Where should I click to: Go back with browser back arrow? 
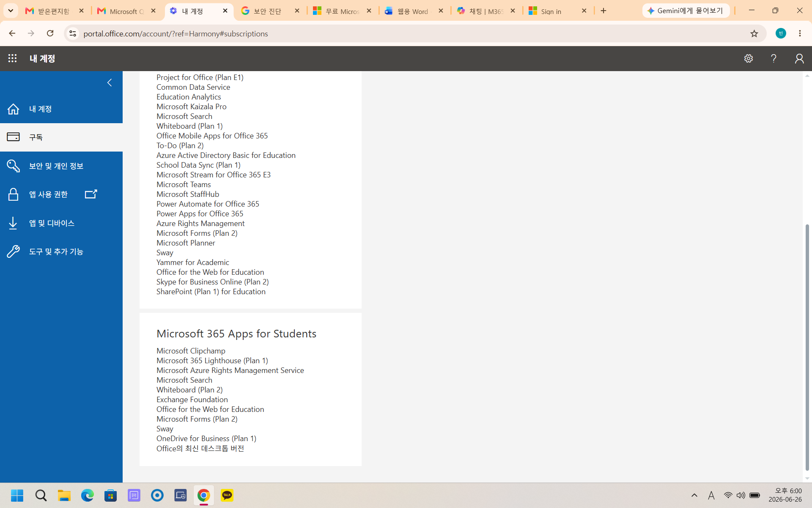[x=12, y=33]
